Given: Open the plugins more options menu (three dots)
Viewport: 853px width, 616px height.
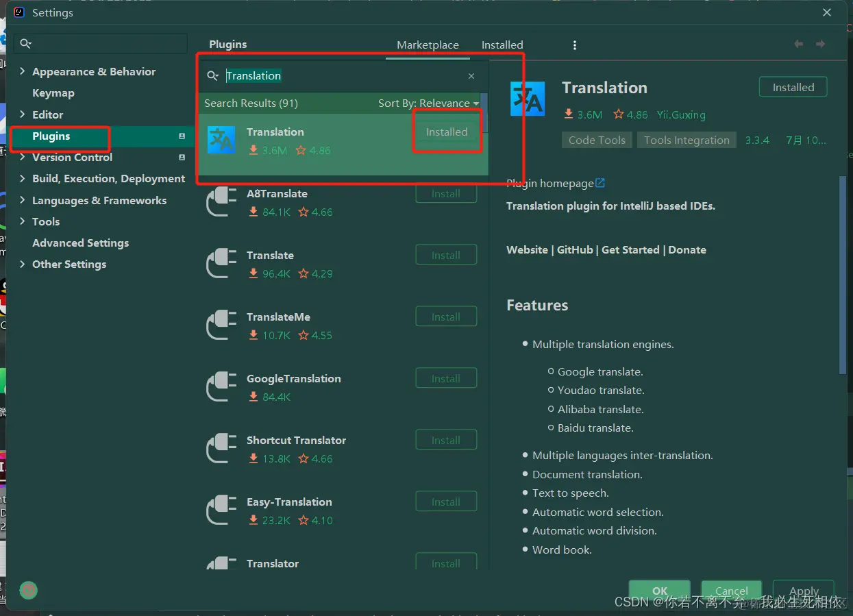Looking at the screenshot, I should tap(574, 45).
